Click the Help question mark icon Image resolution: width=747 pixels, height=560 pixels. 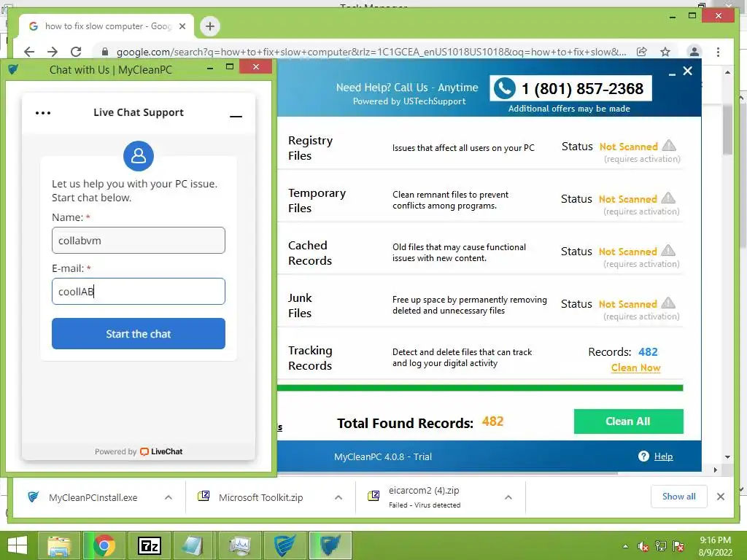[x=643, y=456]
